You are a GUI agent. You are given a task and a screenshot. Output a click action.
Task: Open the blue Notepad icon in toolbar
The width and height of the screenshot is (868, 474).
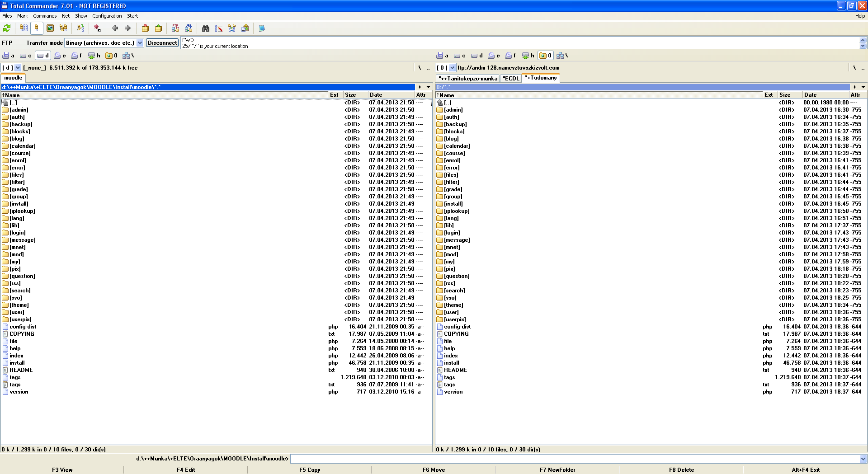coord(262,28)
